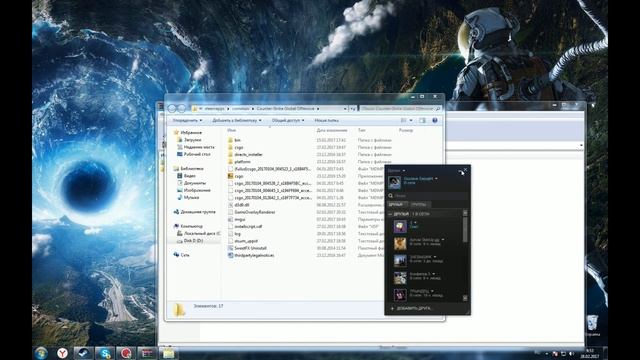
Task: Click Counter-Strike Global Offensive breadcrumb
Action: click(x=286, y=109)
